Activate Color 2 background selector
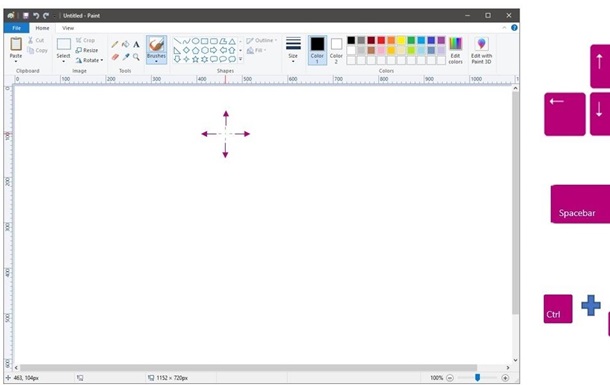 tap(336, 50)
